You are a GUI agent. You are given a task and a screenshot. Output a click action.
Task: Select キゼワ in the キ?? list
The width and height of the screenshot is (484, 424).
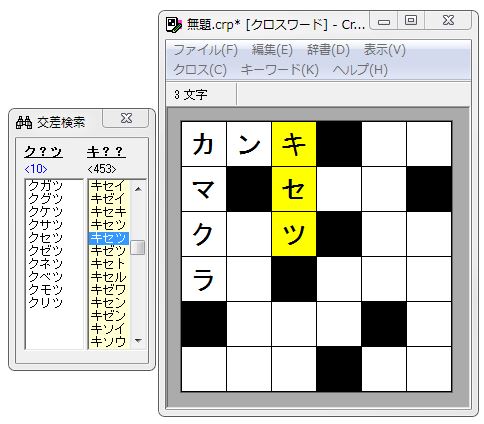[x=108, y=289]
